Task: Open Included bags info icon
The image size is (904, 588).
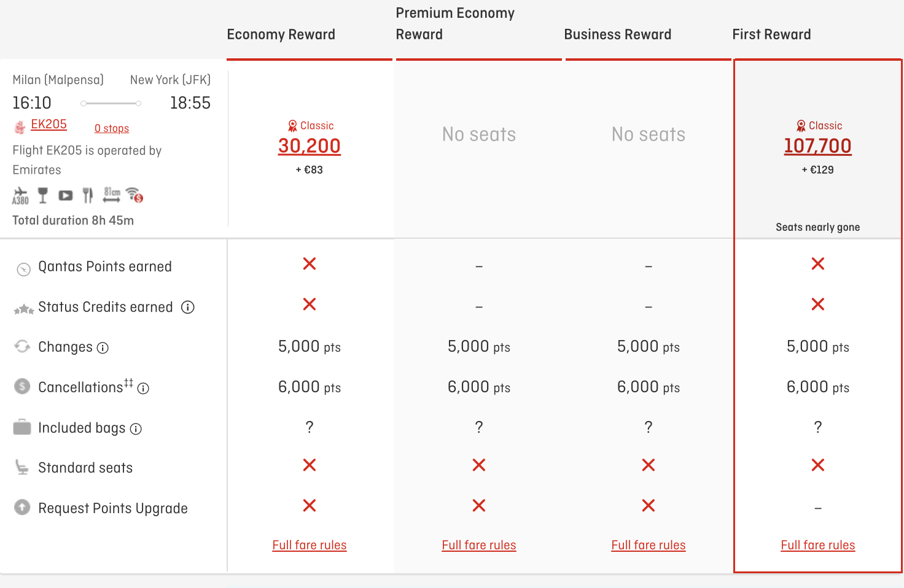Action: coord(136,429)
